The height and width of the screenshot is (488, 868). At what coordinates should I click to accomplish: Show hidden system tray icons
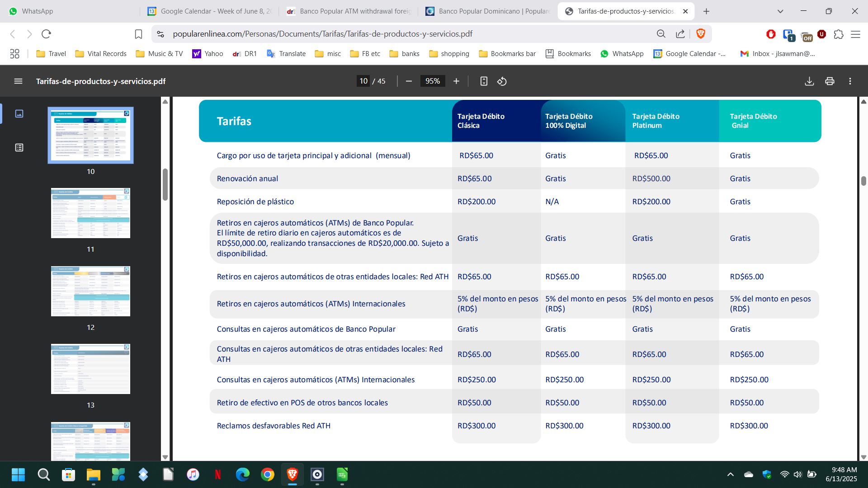(730, 474)
